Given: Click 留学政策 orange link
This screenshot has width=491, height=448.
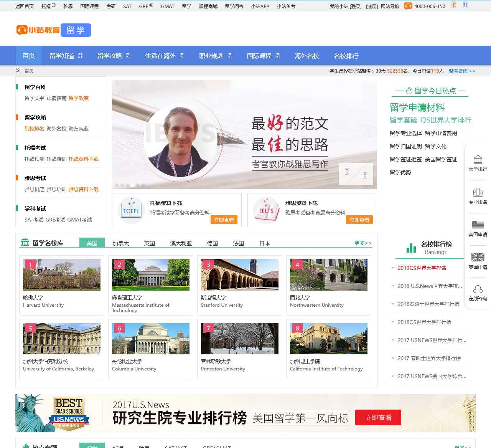Looking at the screenshot, I should [x=79, y=98].
